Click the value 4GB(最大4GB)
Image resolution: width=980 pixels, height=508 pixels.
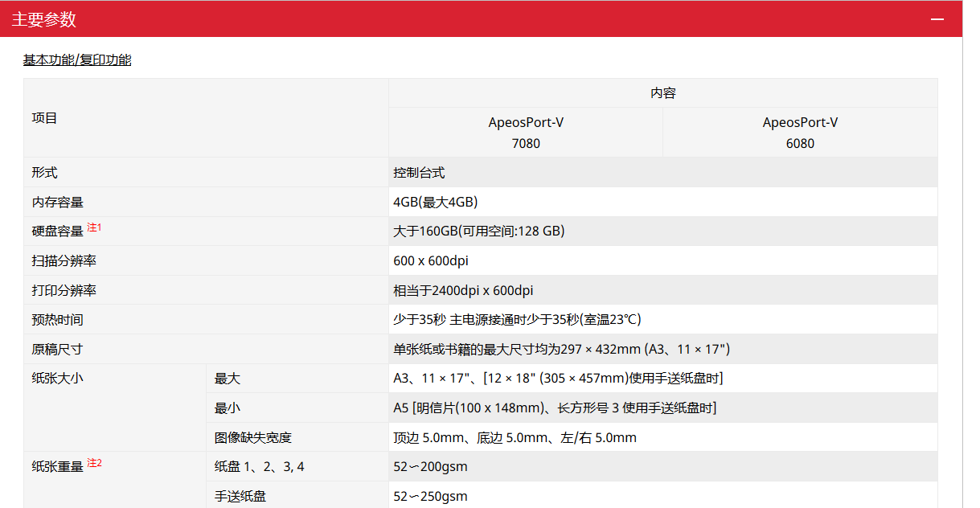click(x=436, y=203)
